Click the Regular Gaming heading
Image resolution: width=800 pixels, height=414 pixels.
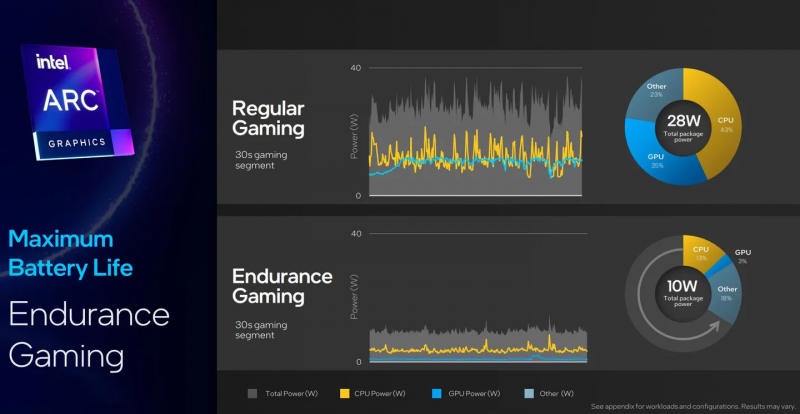click(268, 118)
